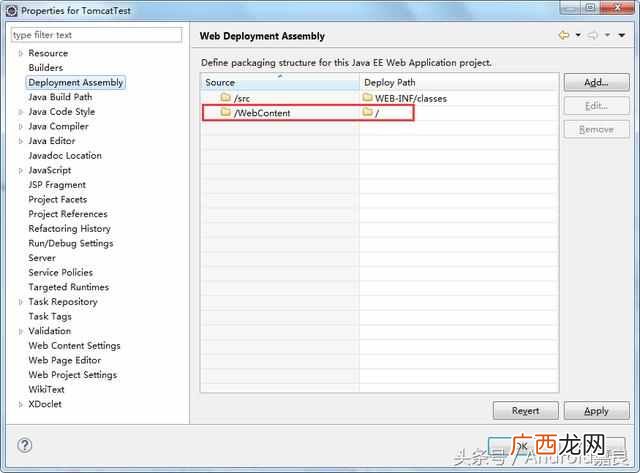The height and width of the screenshot is (473, 640).
Task: Select Deployment Assembly in the tree
Action: pyautogui.click(x=76, y=82)
